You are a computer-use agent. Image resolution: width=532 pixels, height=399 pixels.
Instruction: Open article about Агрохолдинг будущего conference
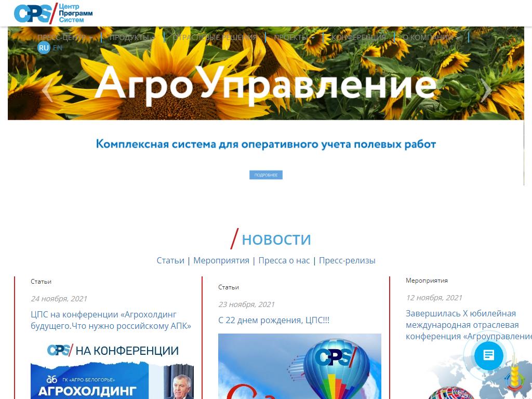[x=111, y=320]
